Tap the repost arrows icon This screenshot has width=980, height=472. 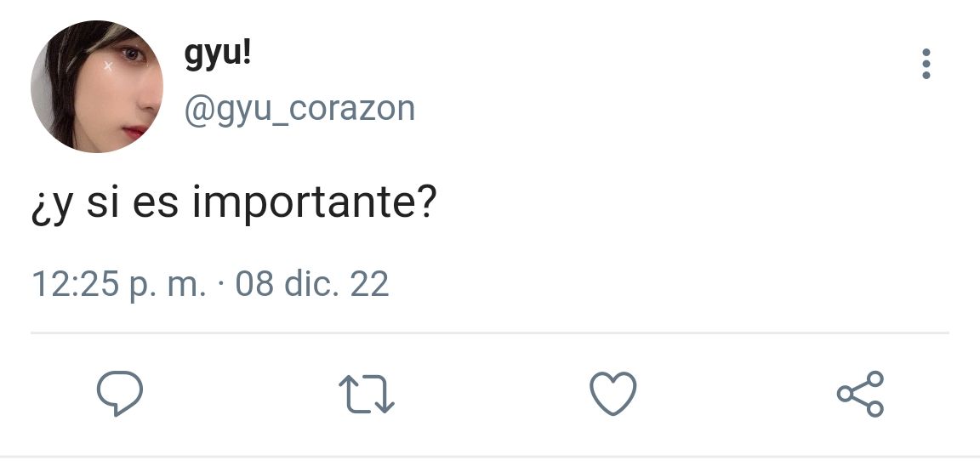coord(367,394)
